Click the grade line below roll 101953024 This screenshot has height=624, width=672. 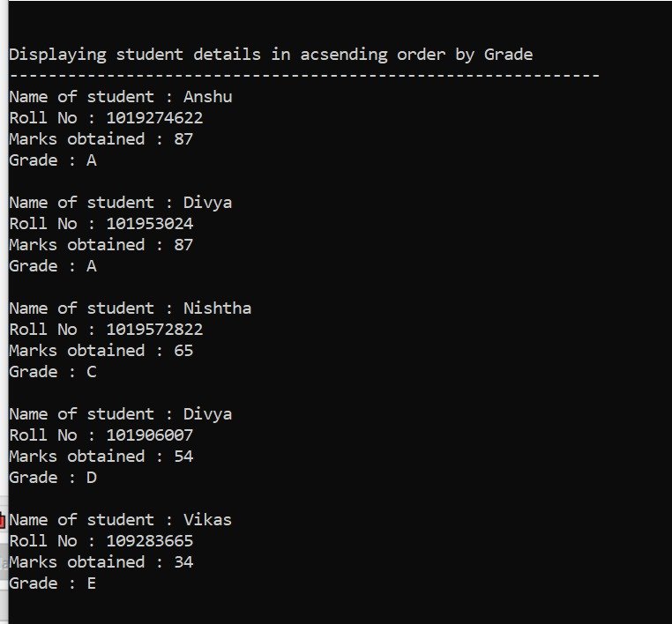click(x=52, y=266)
